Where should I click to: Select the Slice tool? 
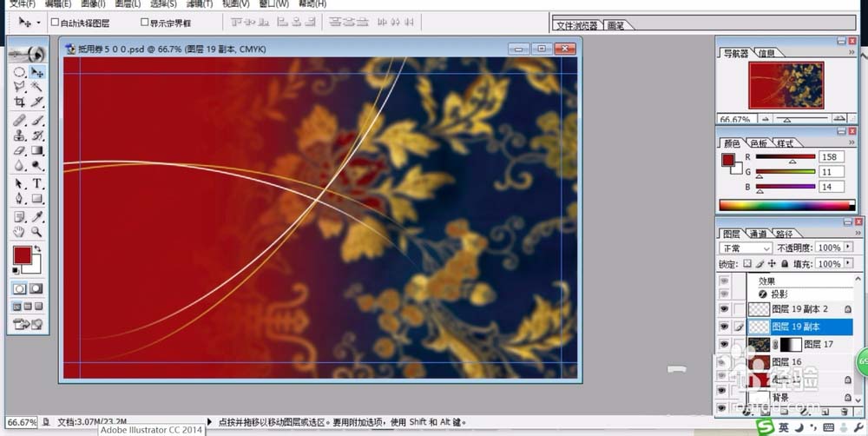point(37,102)
